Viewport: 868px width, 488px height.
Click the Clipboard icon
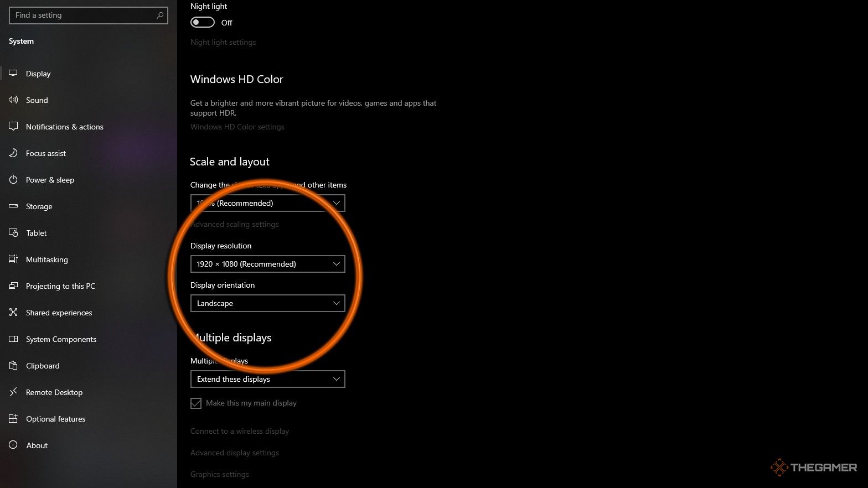pyautogui.click(x=13, y=365)
